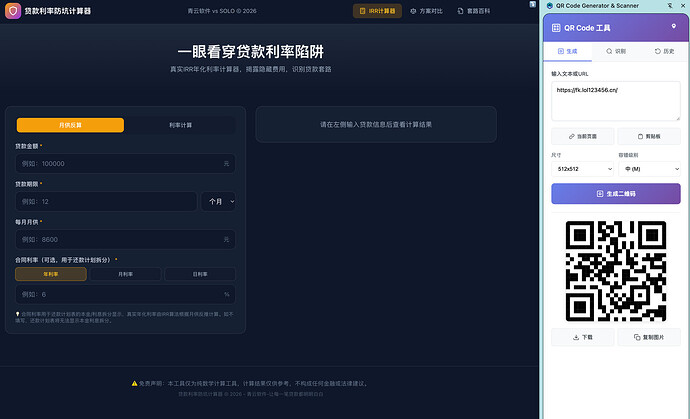Select the 月供反算 mode toggle
This screenshot has height=419, width=690.
coord(70,125)
